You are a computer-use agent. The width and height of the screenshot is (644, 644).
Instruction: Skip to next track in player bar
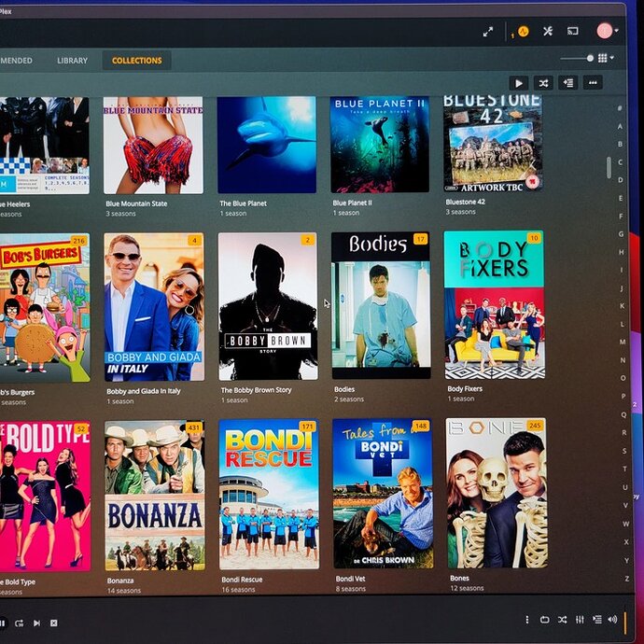(36, 623)
